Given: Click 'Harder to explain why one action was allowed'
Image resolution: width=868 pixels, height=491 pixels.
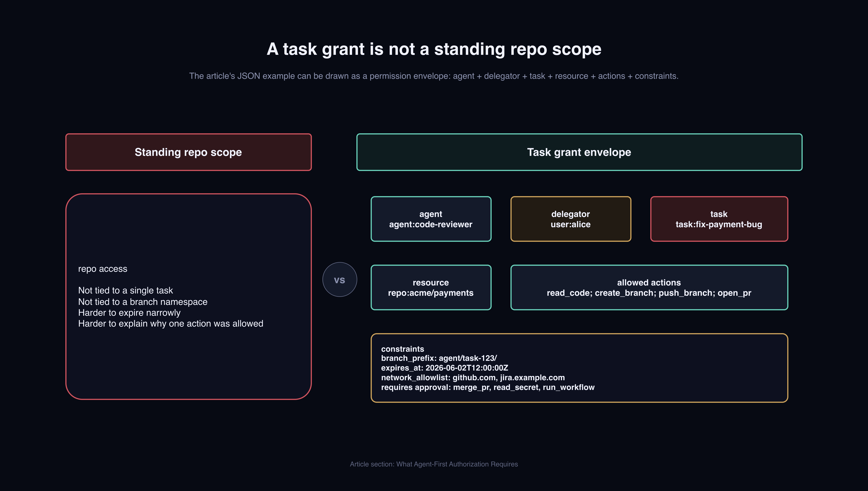Looking at the screenshot, I should [x=171, y=324].
